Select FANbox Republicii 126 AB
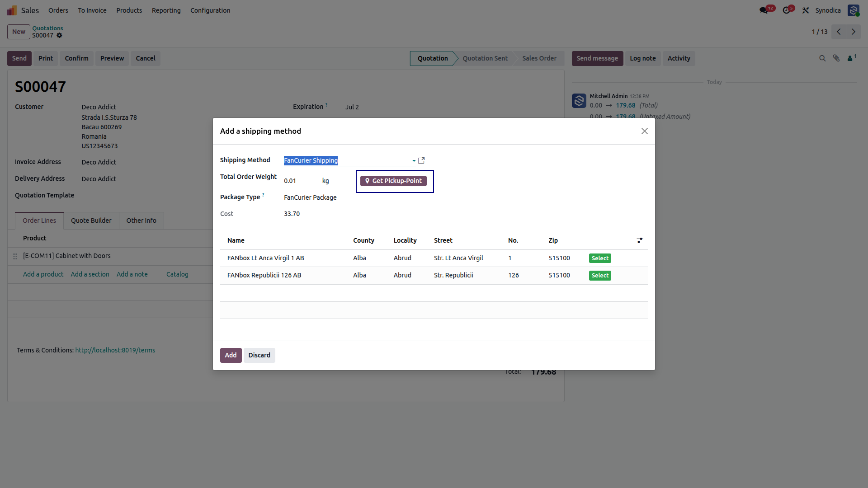 600,276
